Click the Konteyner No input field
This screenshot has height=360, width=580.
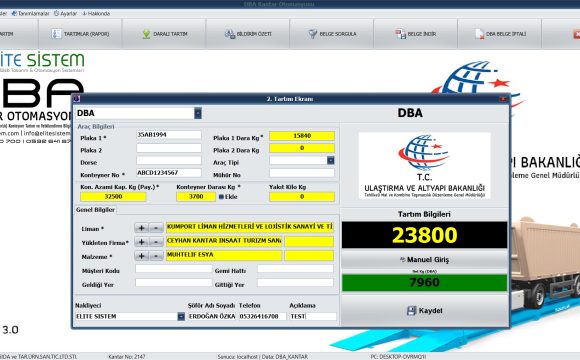coord(169,173)
